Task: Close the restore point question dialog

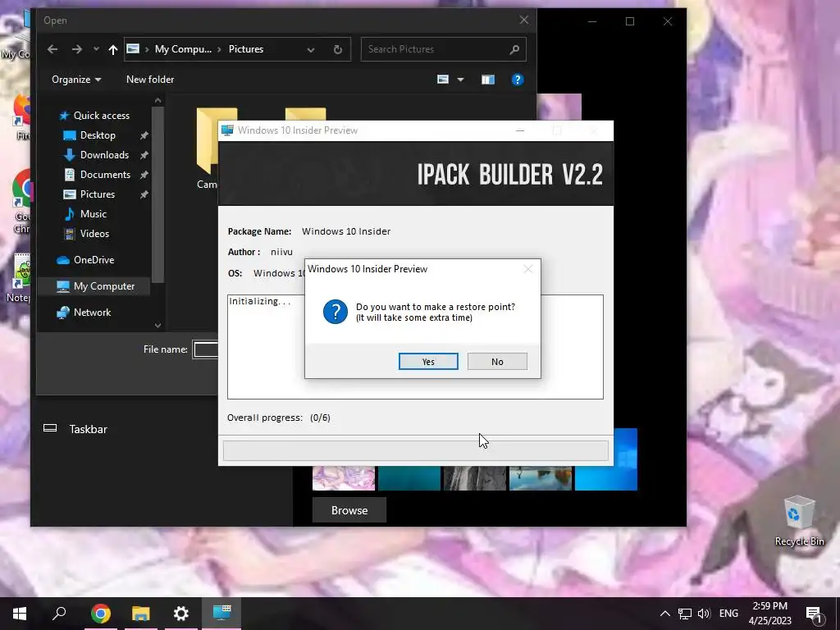Action: click(x=527, y=269)
